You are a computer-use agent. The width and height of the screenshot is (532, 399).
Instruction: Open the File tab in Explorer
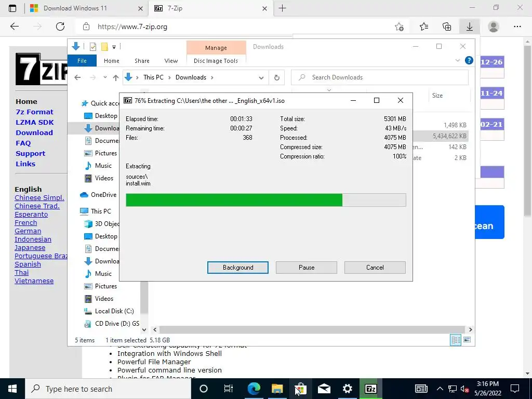point(82,61)
